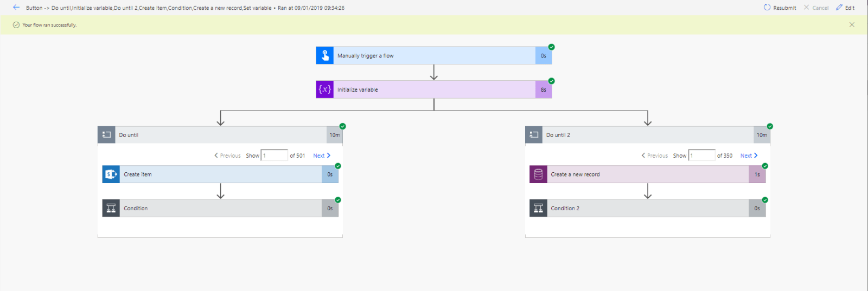The width and height of the screenshot is (868, 291).
Task: Click the Resubmit button label
Action: (x=784, y=8)
